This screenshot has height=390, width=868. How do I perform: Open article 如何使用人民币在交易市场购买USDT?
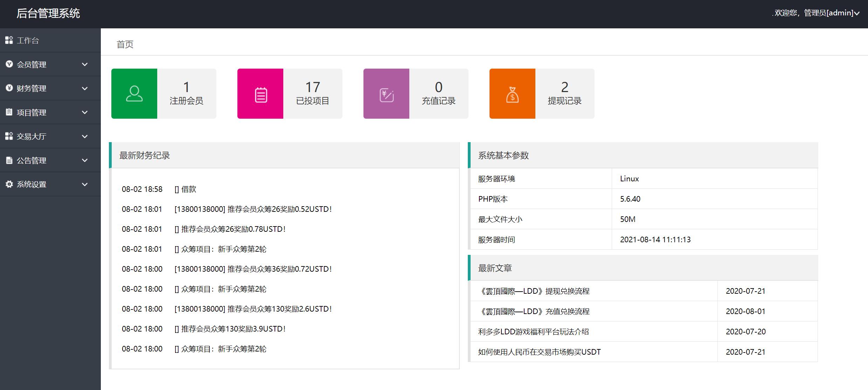point(539,352)
